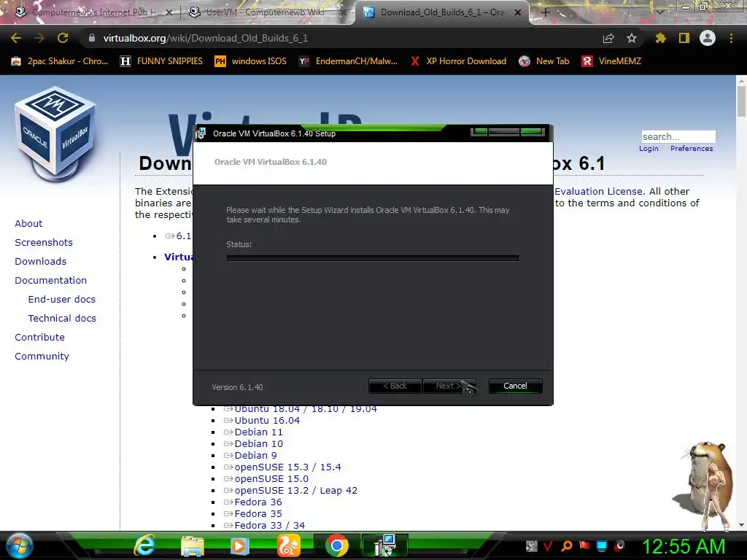Open the VineMEMZ bookmark
Viewport: 747px width, 560px height.
click(x=612, y=61)
